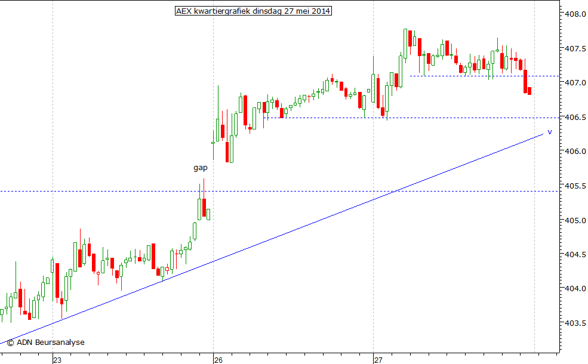Image resolution: width=588 pixels, height=364 pixels.
Task: Click the price label 407.0
Action: [x=575, y=83]
